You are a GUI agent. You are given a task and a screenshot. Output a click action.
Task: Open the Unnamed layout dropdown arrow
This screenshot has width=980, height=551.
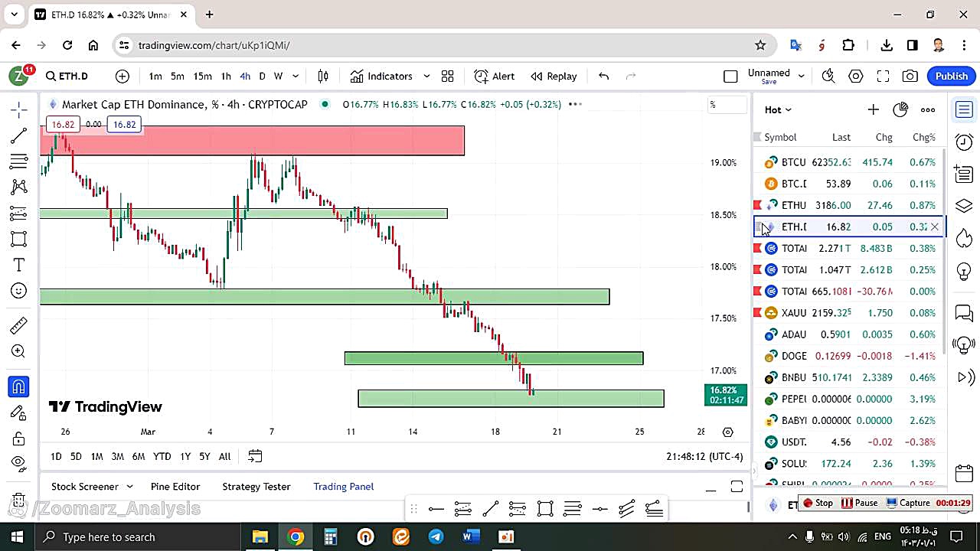click(x=801, y=76)
